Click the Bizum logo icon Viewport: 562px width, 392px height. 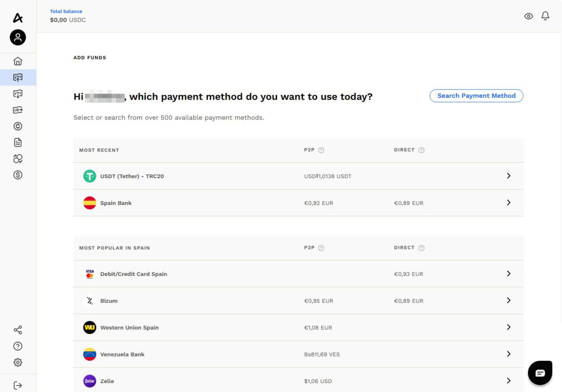coord(89,301)
